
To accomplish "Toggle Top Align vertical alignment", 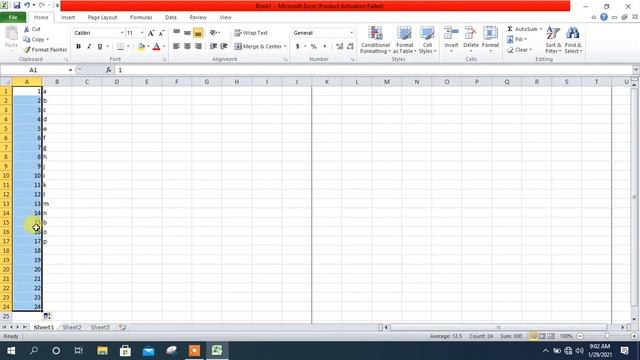I will [176, 33].
